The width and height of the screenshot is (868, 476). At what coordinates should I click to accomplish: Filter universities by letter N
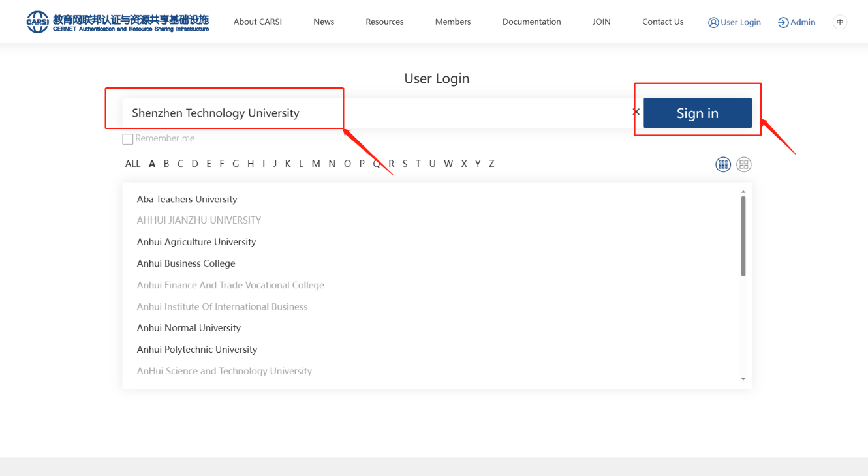(332, 164)
